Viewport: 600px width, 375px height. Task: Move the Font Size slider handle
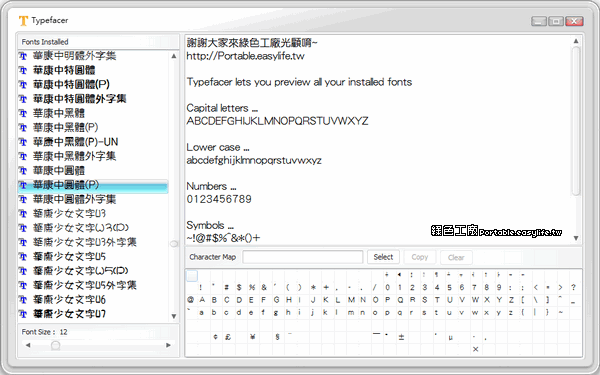click(55, 346)
